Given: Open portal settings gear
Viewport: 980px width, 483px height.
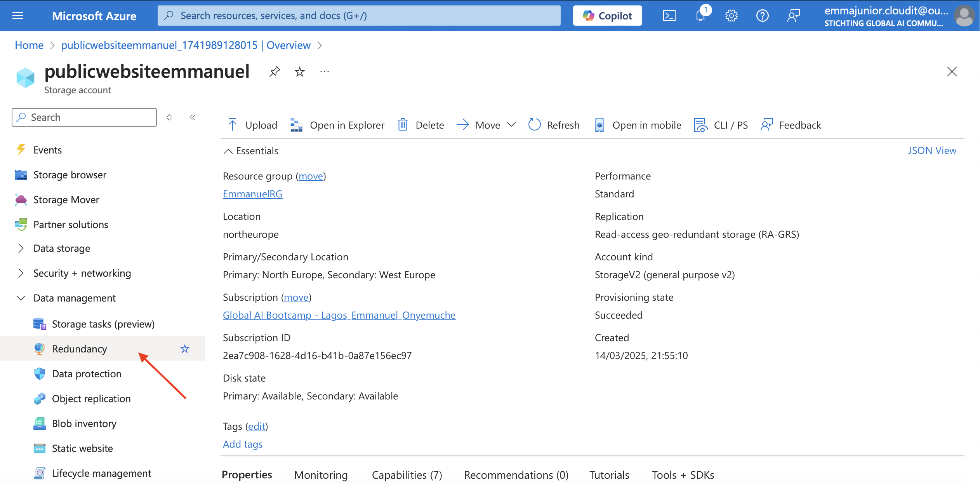Looking at the screenshot, I should click(731, 16).
